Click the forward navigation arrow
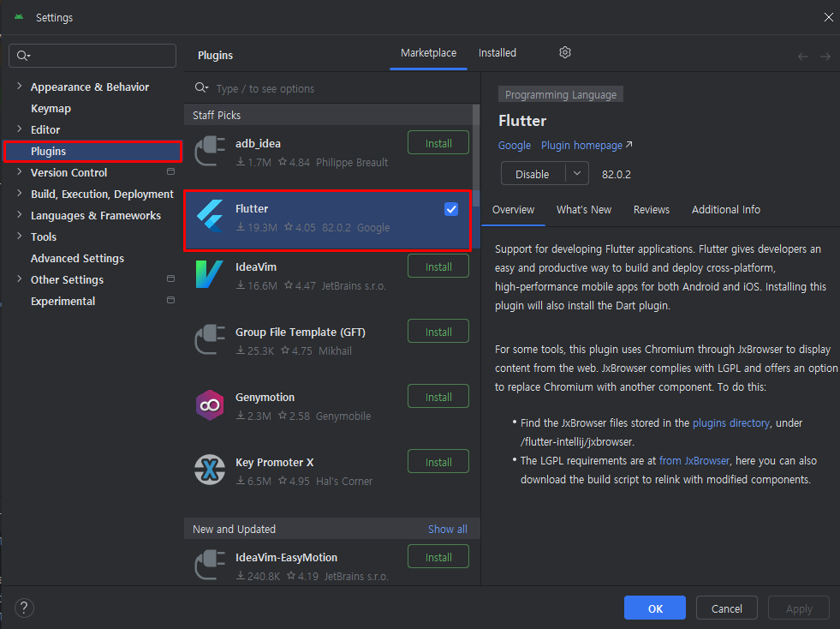The width and height of the screenshot is (840, 629). 825,57
